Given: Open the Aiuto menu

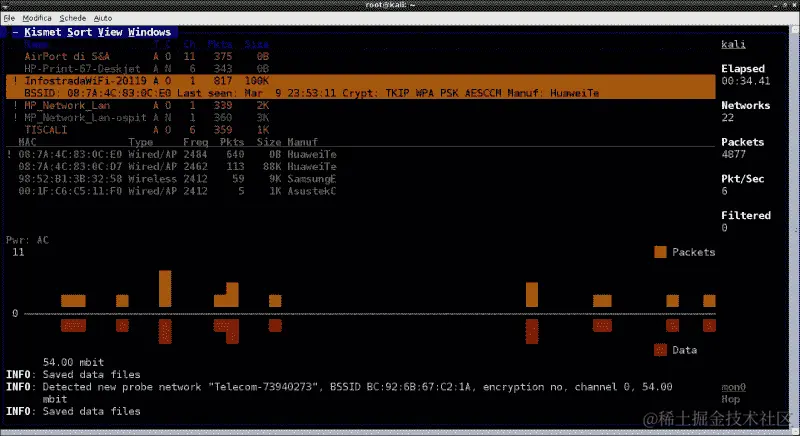Looking at the screenshot, I should [103, 18].
